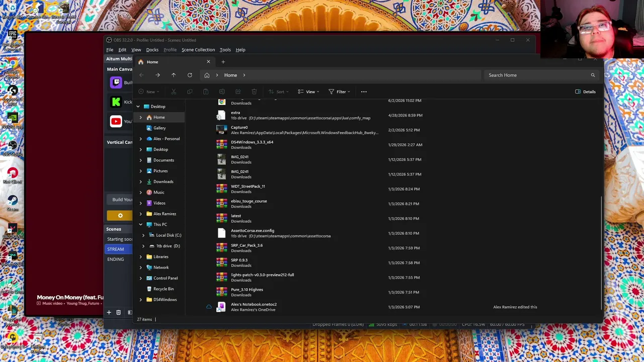This screenshot has height=362, width=644.
Task: Select the lights-patch-v0.3.0-preview212-full file name
Action: (262, 275)
